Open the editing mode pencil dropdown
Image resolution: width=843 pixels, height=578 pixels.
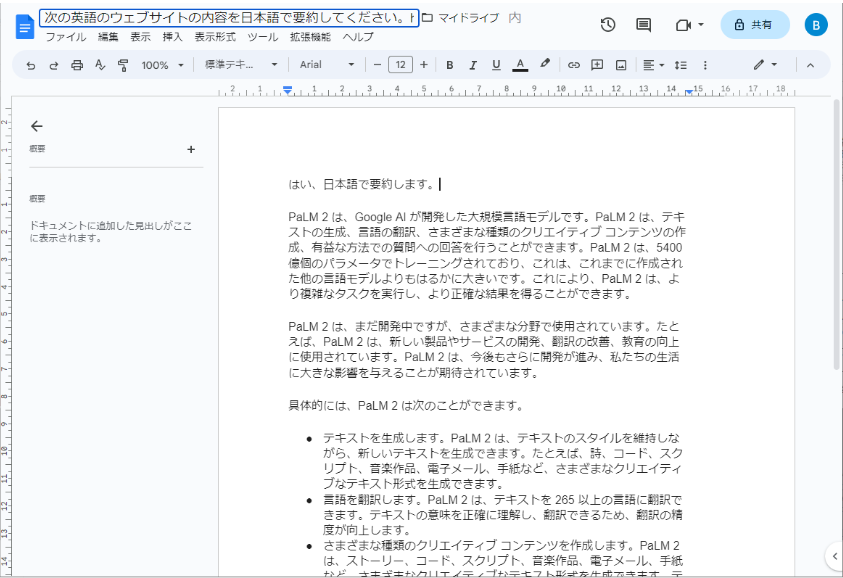pyautogui.click(x=765, y=65)
